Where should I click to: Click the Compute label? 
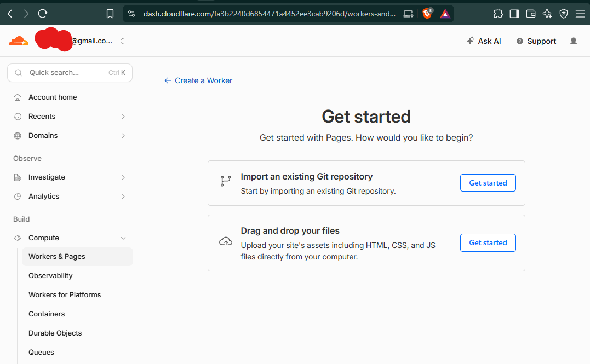click(44, 238)
